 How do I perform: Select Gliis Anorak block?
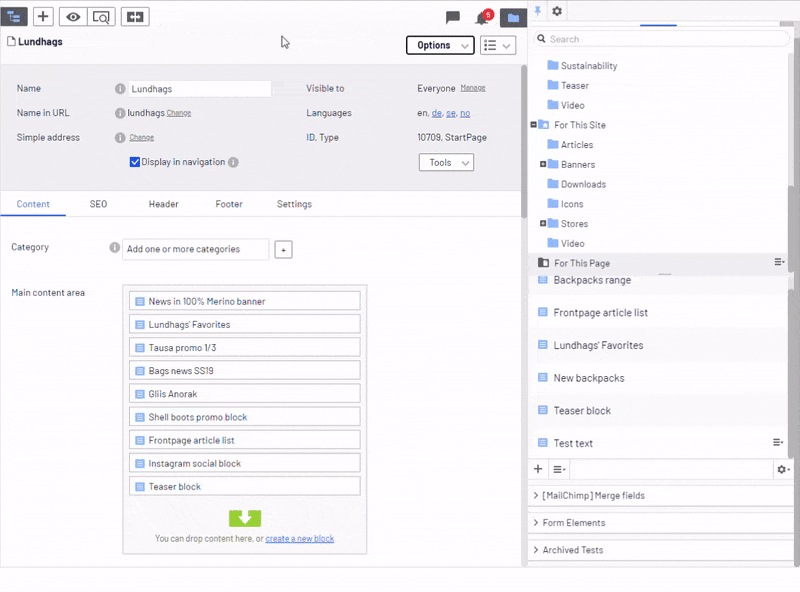click(244, 393)
